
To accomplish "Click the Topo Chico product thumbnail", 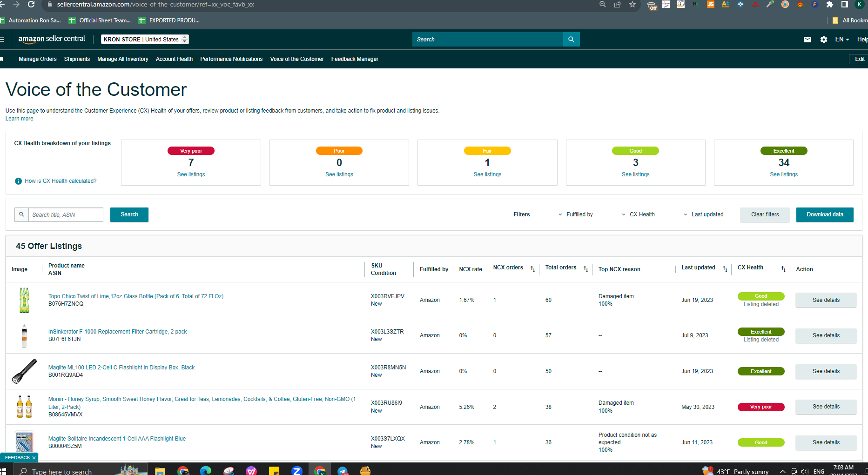I will [x=24, y=300].
